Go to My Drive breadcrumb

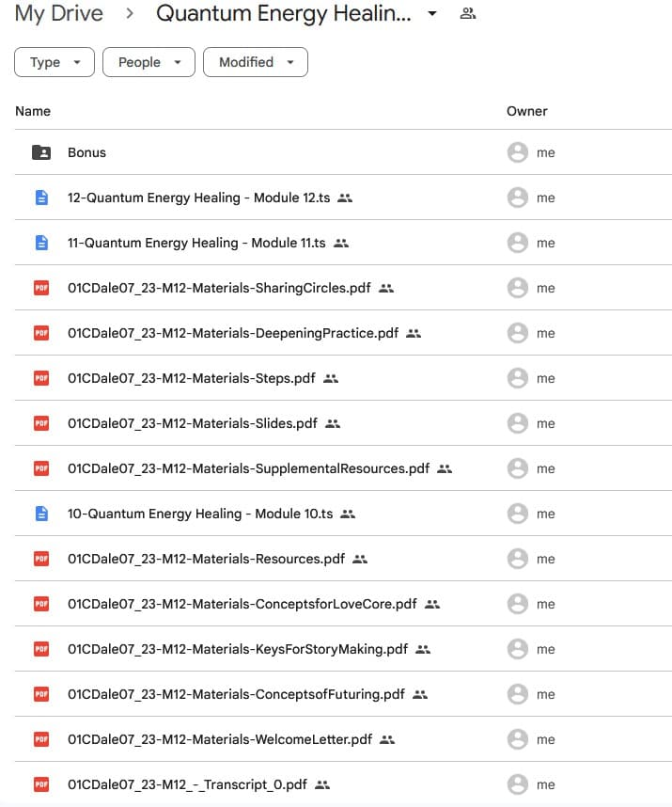[x=59, y=14]
